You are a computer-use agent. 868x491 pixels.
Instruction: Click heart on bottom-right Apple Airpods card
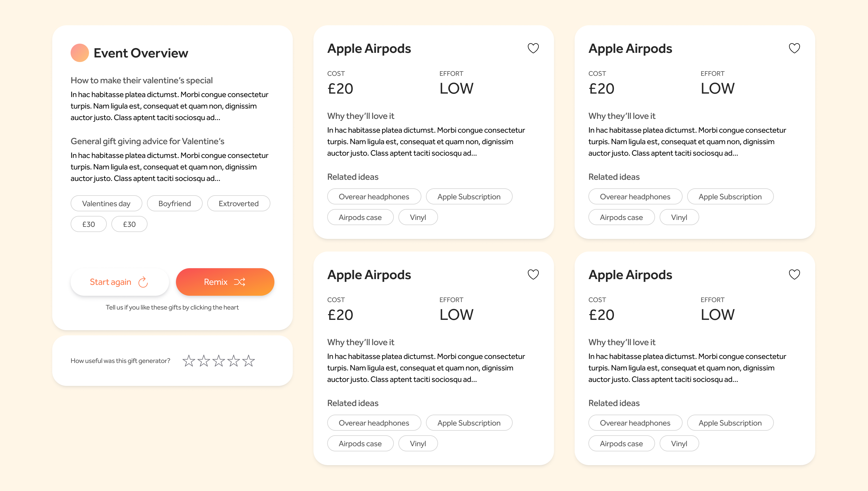(x=794, y=275)
